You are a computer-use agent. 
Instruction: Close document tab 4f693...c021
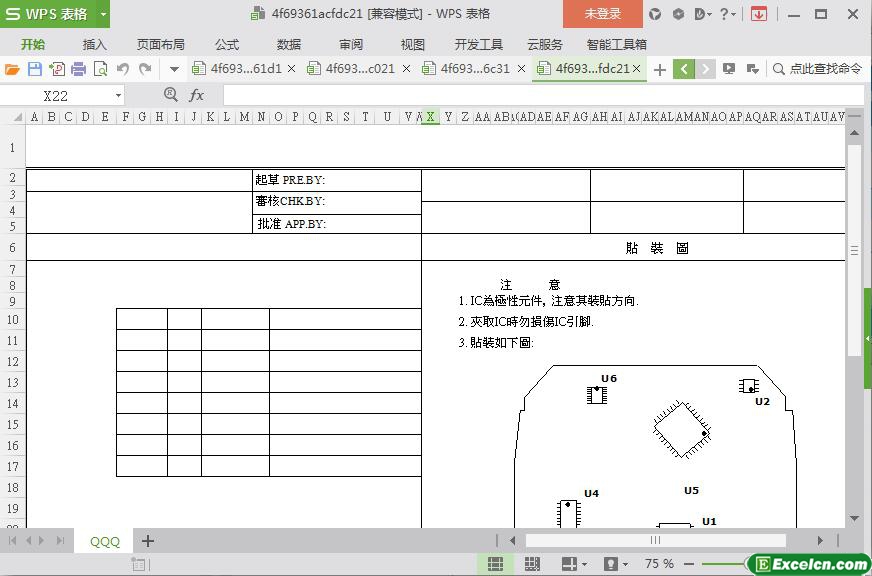tap(407, 69)
